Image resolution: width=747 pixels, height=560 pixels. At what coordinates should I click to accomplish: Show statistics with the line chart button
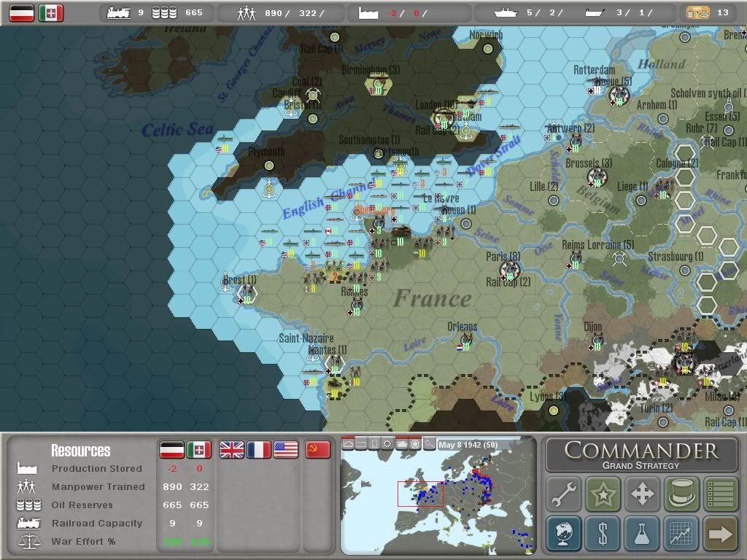click(682, 533)
